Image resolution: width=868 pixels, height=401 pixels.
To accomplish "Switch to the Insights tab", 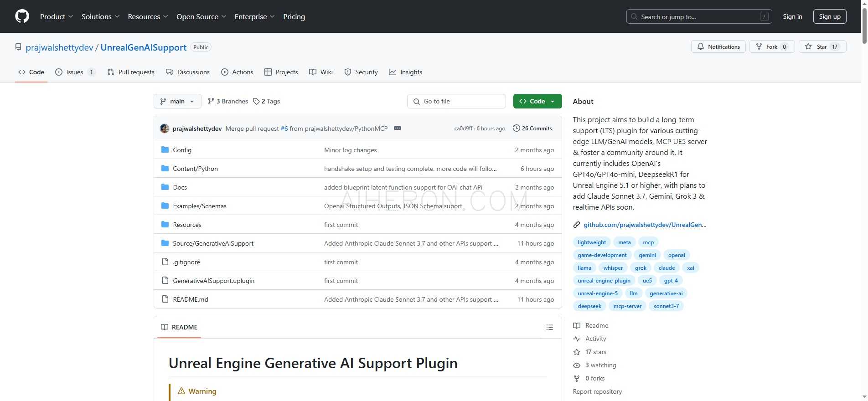I will click(x=405, y=72).
